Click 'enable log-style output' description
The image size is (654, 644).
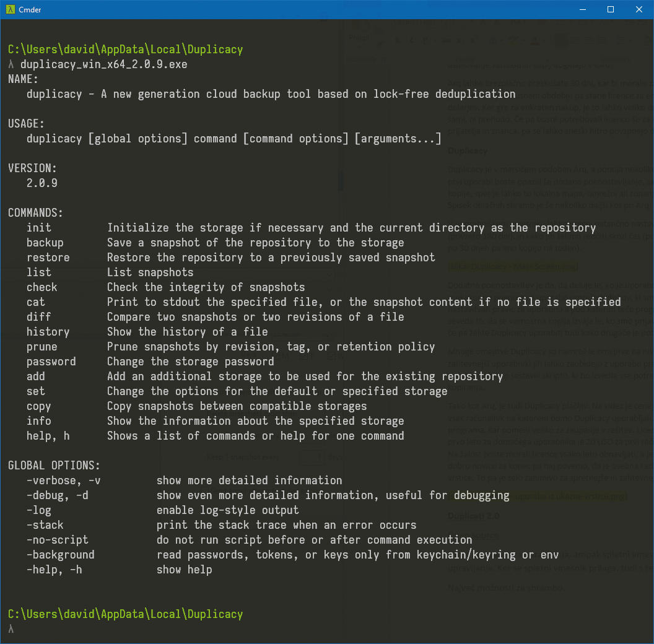[x=228, y=510]
